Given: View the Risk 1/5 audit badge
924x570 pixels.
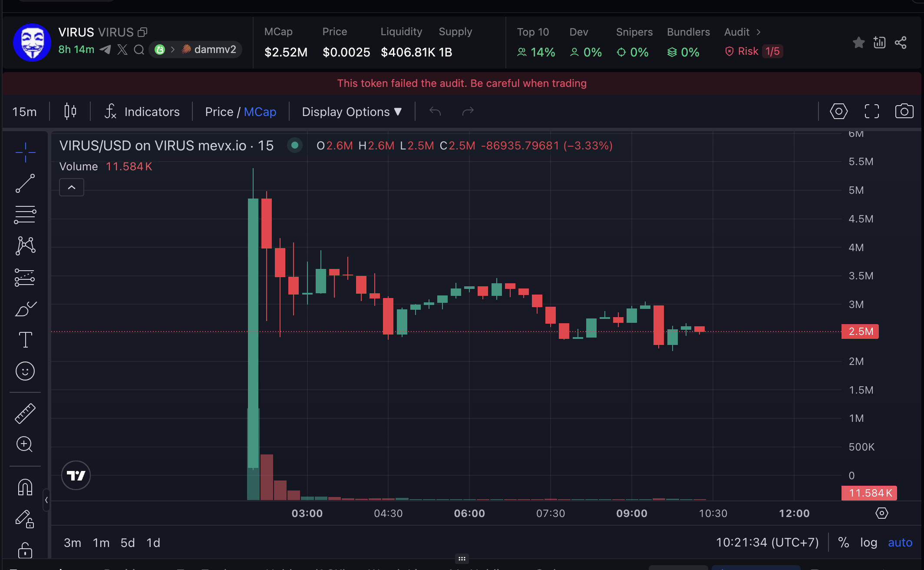Looking at the screenshot, I should point(754,51).
